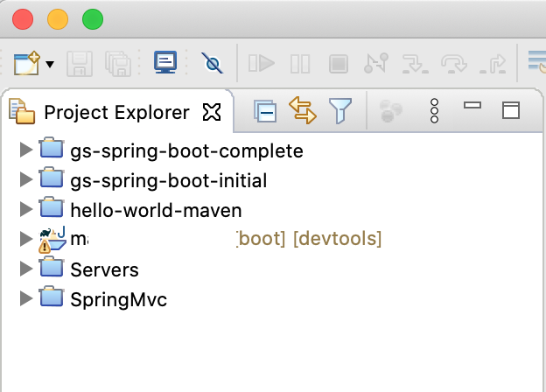The height and width of the screenshot is (392, 546).
Task: Click the Step Over icon
Action: pyautogui.click(x=454, y=64)
